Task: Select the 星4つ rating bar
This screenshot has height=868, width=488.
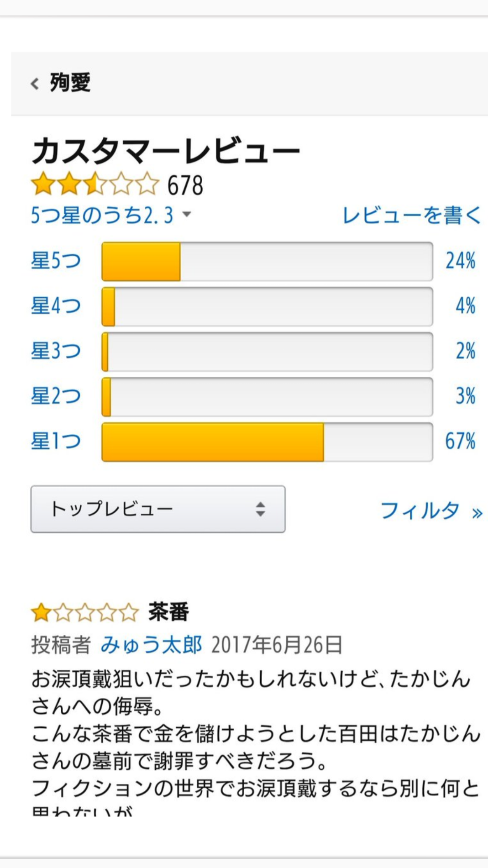Action: pyautogui.click(x=267, y=307)
